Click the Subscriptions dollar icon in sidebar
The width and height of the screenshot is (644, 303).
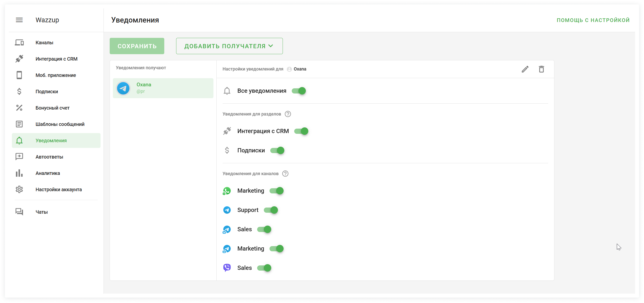(x=19, y=92)
